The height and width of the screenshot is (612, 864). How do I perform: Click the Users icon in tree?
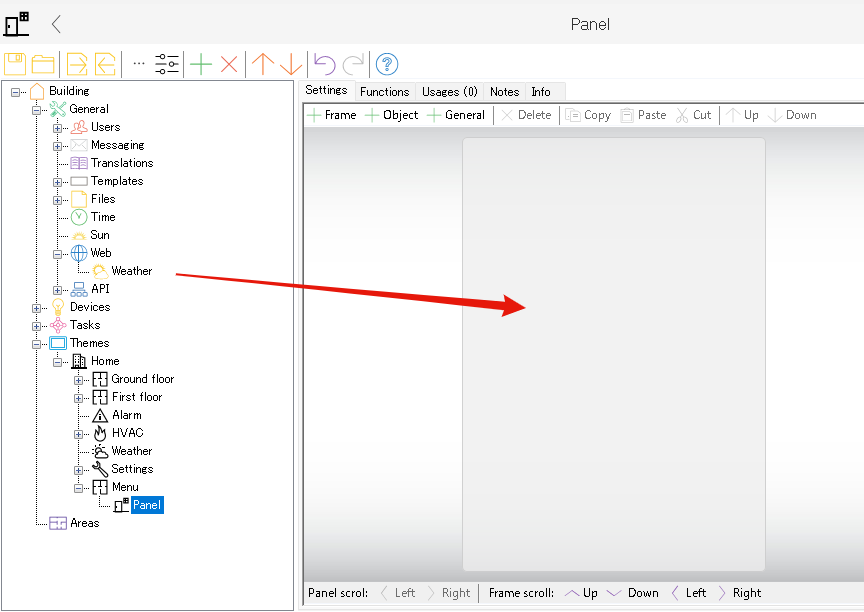pyautogui.click(x=79, y=127)
